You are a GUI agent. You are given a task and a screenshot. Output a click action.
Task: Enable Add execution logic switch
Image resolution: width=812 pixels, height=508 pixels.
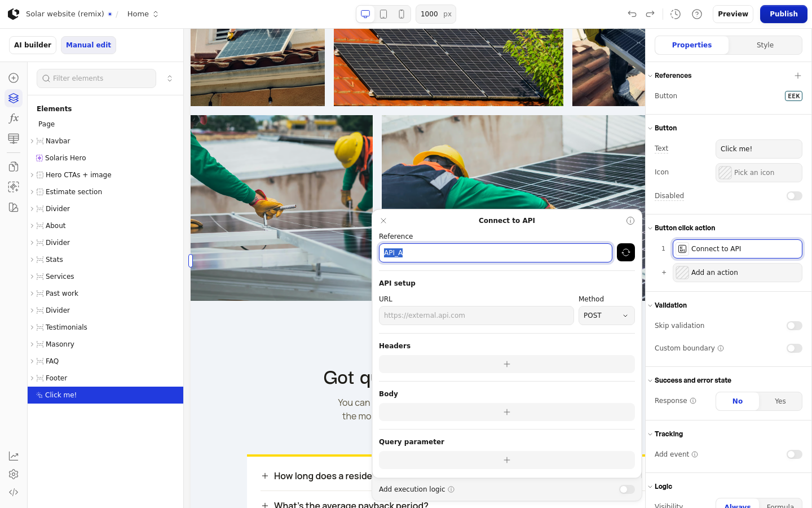coord(627,489)
